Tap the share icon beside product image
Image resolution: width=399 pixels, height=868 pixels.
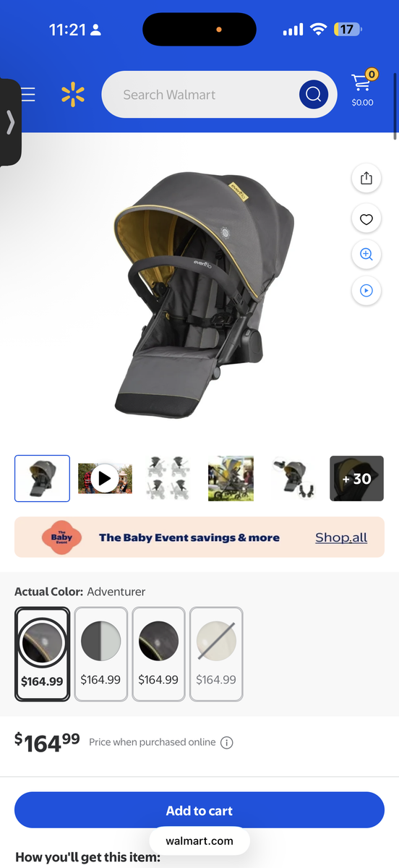[x=366, y=178]
